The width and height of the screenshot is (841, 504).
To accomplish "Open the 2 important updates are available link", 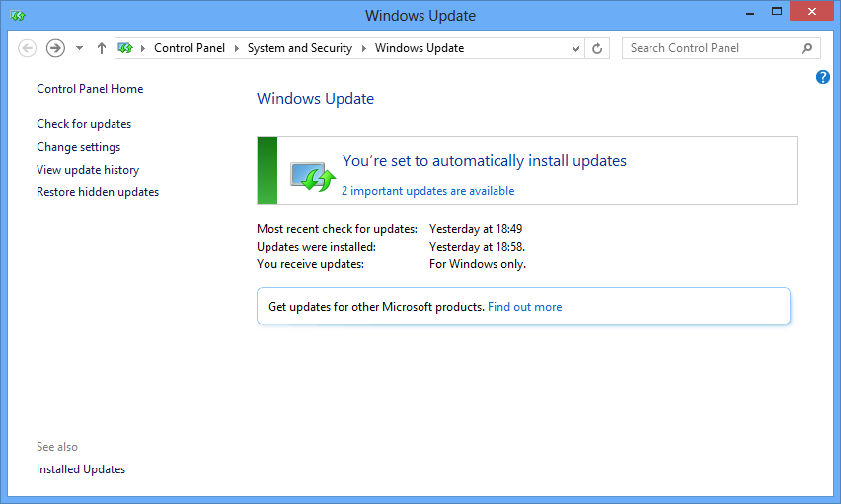I will click(428, 191).
